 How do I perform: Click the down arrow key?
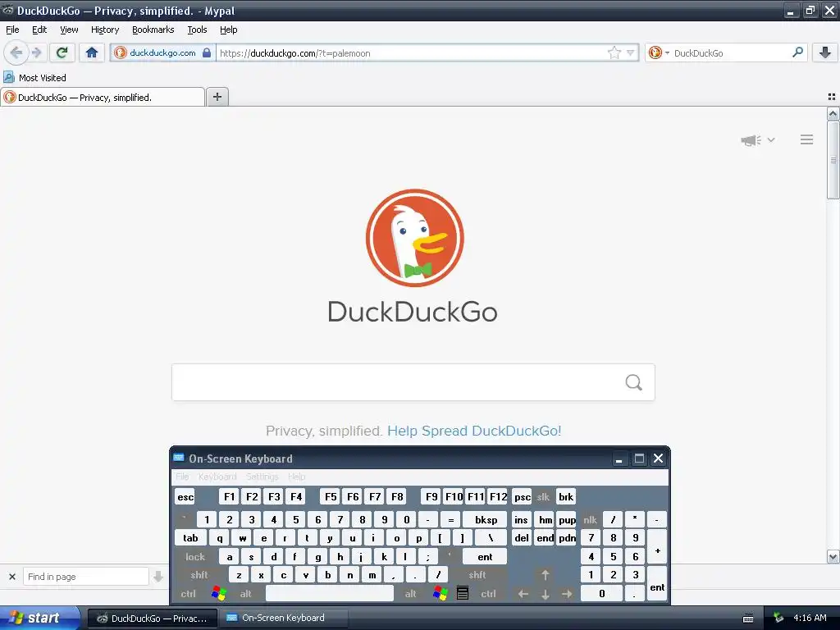tap(546, 594)
